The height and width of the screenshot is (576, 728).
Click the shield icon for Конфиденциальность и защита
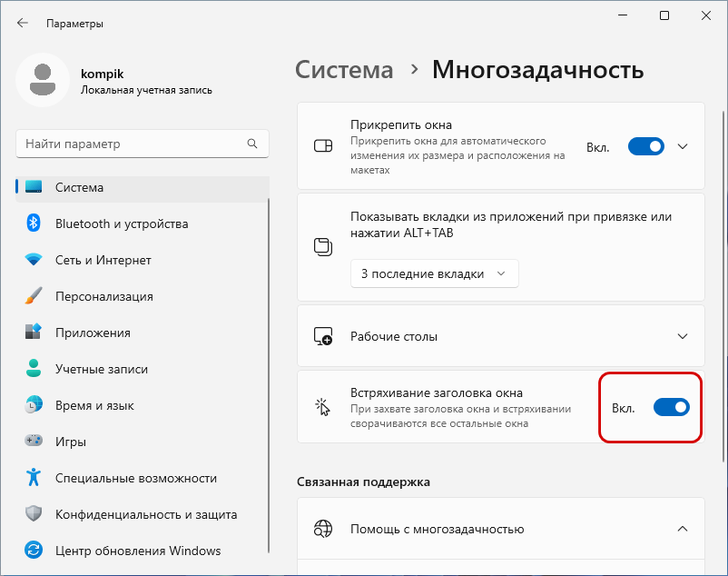coord(34,513)
